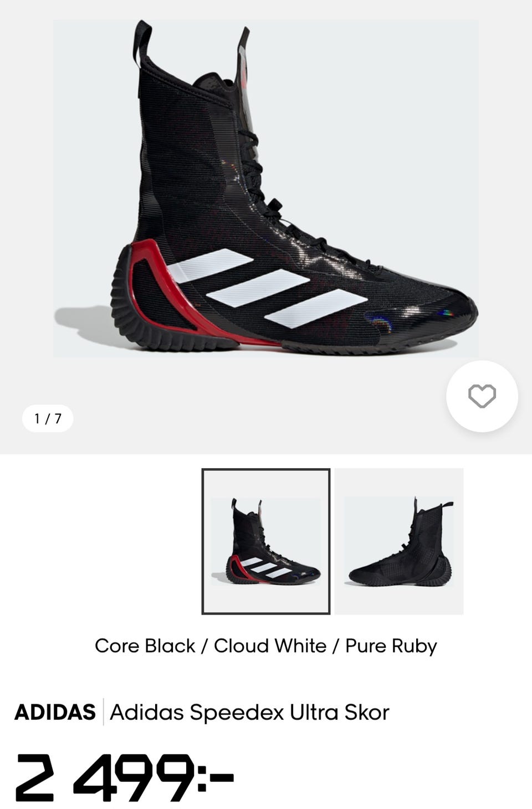Select the black, white and ruby colorway thumbnail
The width and height of the screenshot is (532, 809).
point(266,541)
